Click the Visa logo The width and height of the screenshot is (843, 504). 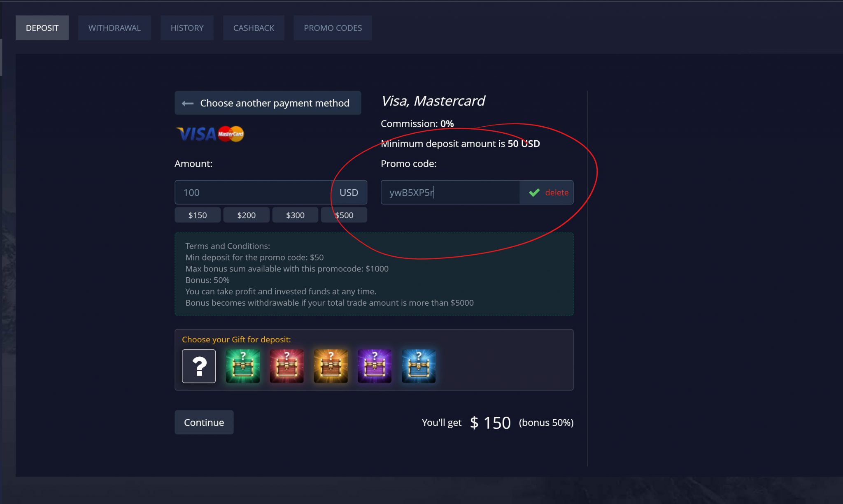(196, 134)
